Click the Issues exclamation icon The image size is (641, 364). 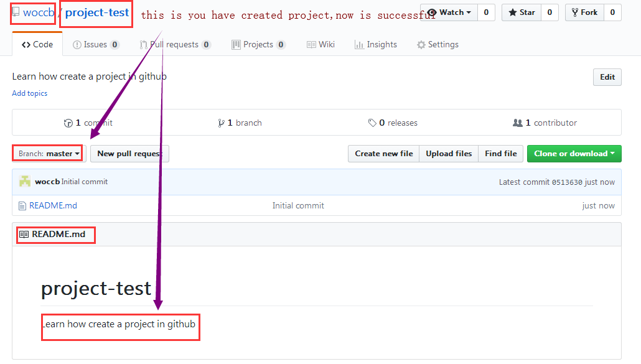pos(77,45)
